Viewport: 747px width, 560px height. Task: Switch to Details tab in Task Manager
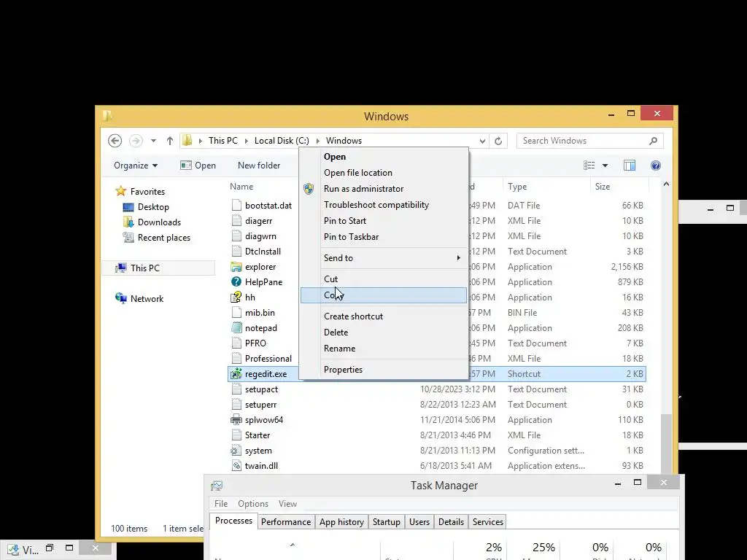pos(451,522)
